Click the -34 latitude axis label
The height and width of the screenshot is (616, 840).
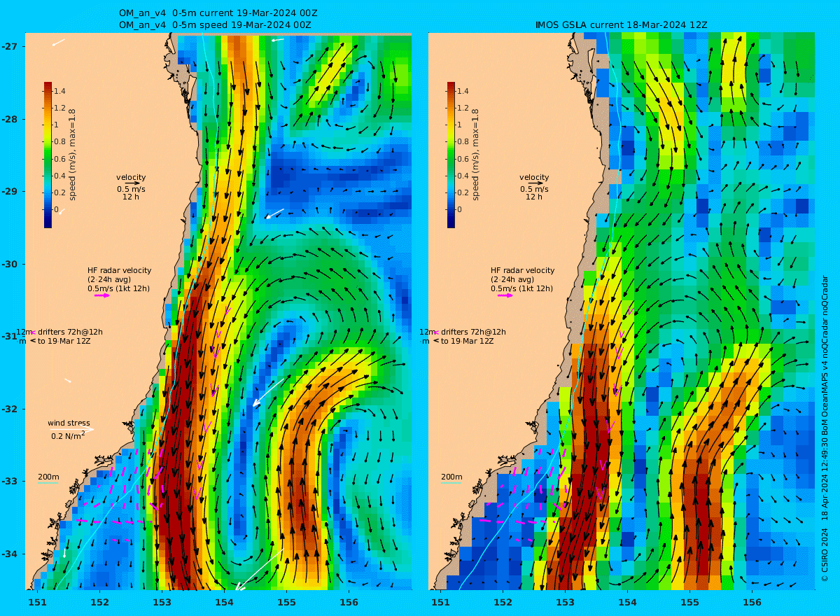point(10,554)
